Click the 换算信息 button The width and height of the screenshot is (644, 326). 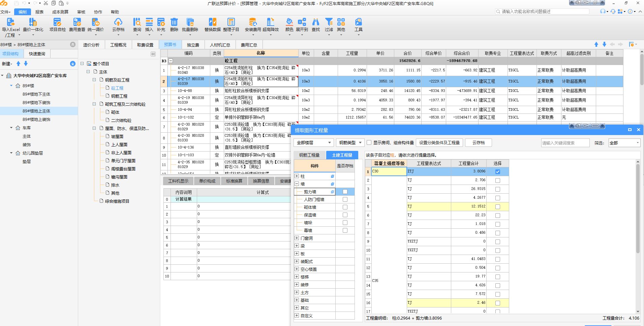(261, 181)
